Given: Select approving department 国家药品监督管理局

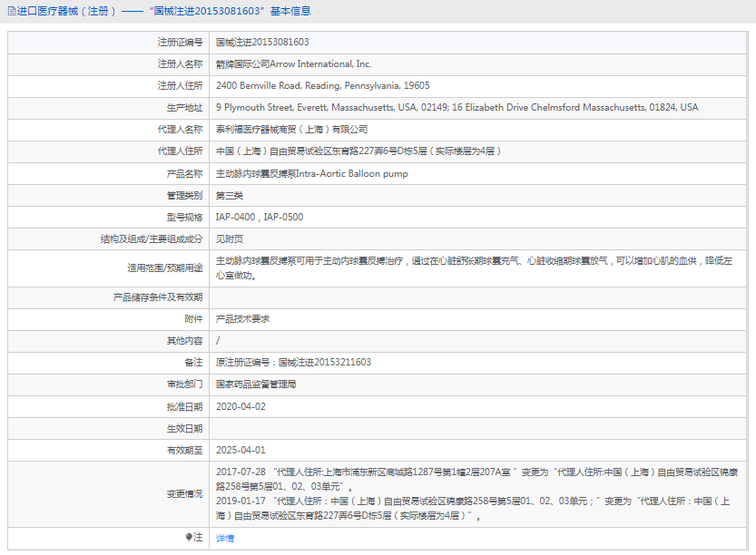Looking at the screenshot, I should pos(256,384).
